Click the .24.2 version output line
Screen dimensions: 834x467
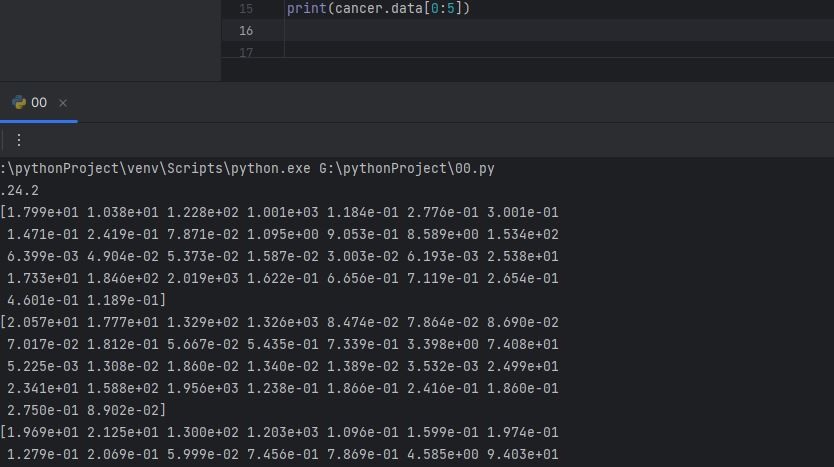pos(20,190)
